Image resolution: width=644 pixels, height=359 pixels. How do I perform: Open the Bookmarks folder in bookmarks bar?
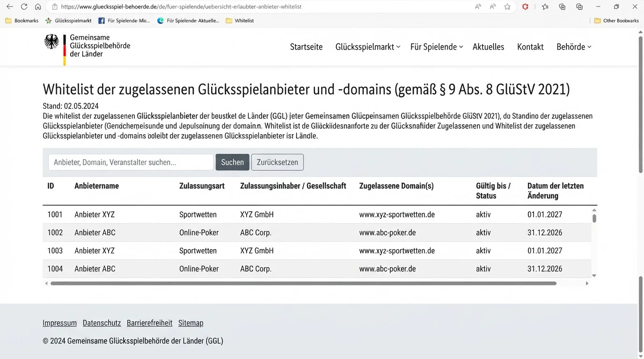coord(22,21)
